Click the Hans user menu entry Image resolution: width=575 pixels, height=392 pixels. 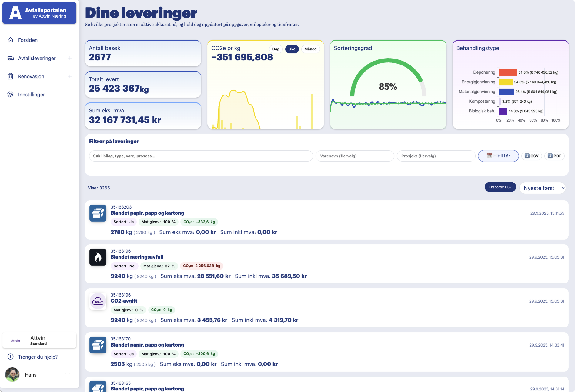pyautogui.click(x=31, y=375)
